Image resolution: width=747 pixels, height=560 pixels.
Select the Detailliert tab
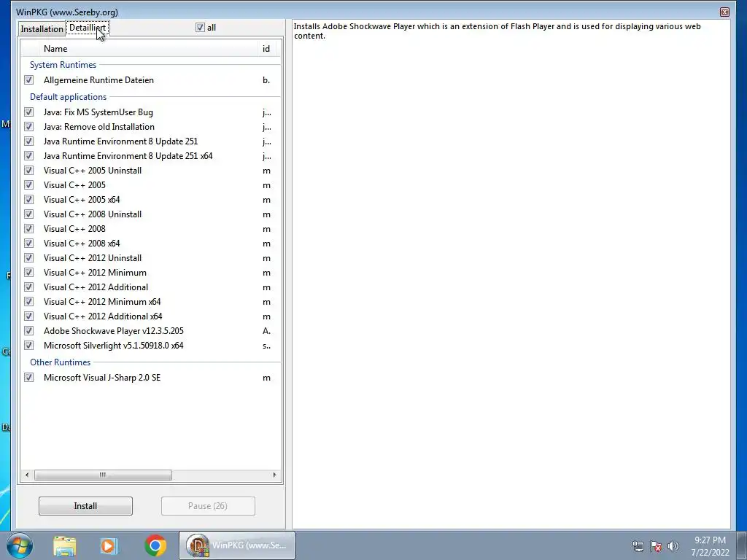pos(88,28)
